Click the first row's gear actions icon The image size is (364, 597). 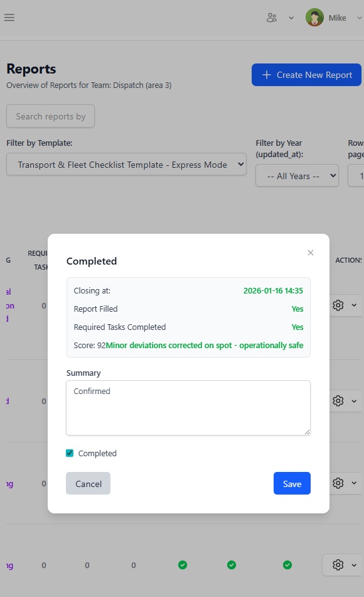338,305
